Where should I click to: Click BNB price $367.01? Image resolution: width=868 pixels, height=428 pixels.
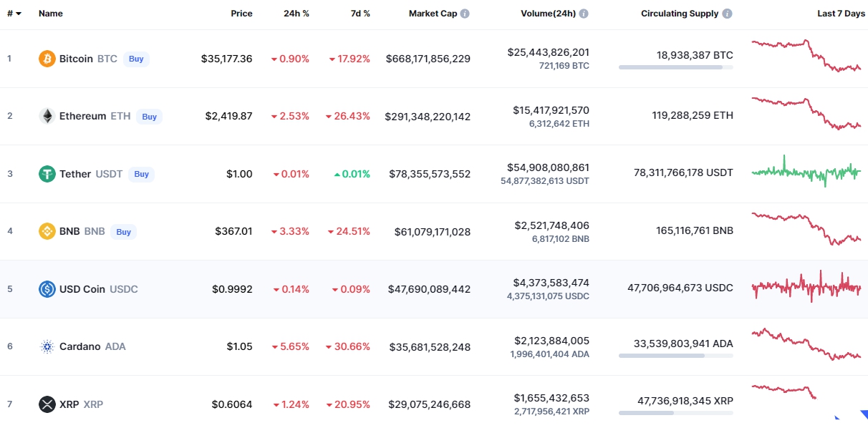tap(233, 231)
